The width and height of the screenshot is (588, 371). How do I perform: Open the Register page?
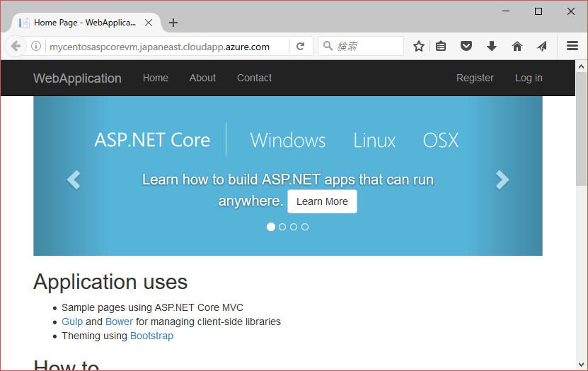[x=475, y=78]
